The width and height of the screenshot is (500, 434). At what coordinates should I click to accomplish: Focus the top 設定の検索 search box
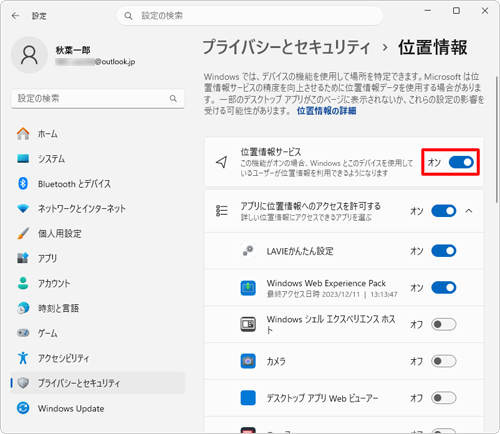(250, 16)
